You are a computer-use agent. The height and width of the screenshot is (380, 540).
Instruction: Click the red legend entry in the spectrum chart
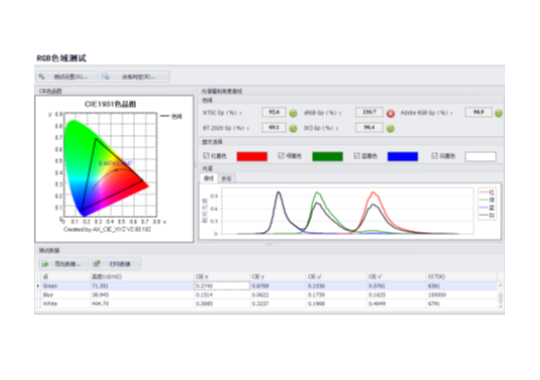(487, 192)
